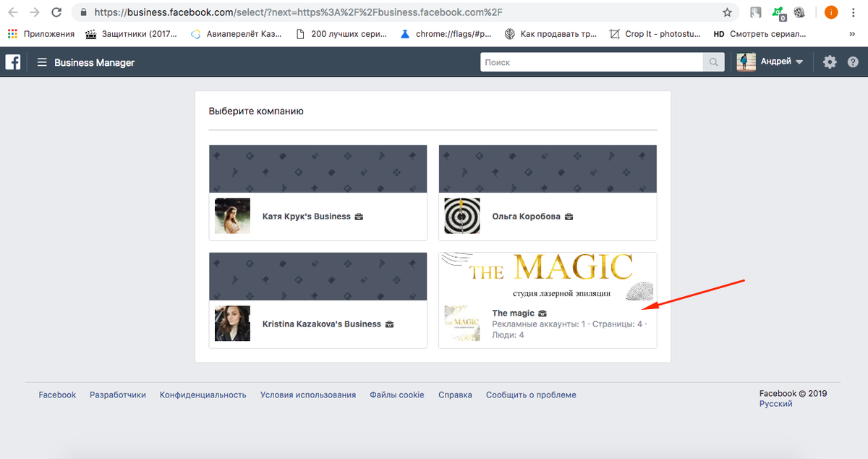The width and height of the screenshot is (868, 459).
Task: Click Катя Крук's profile photo
Action: tap(232, 216)
